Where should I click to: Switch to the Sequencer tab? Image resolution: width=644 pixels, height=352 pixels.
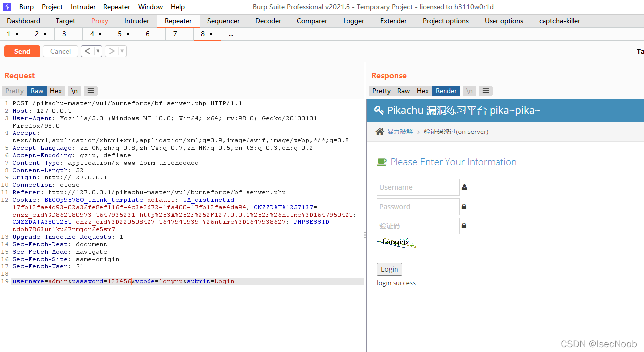point(223,21)
